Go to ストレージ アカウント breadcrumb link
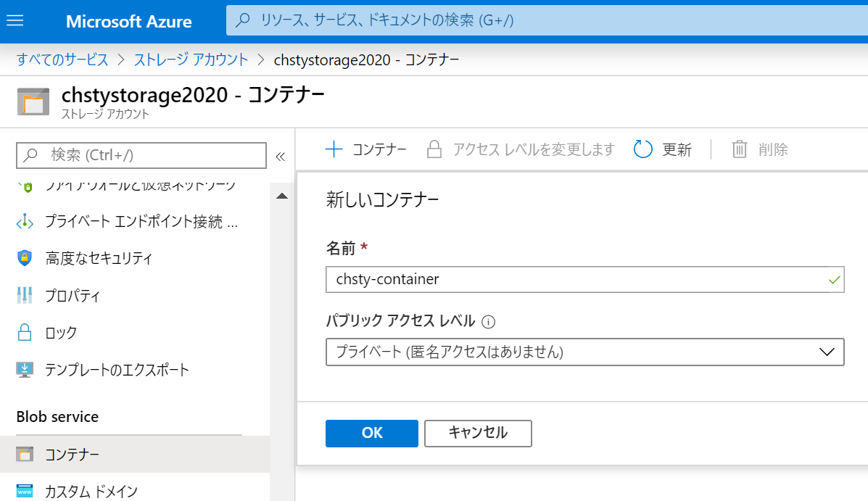This screenshot has height=501, width=868. (191, 59)
